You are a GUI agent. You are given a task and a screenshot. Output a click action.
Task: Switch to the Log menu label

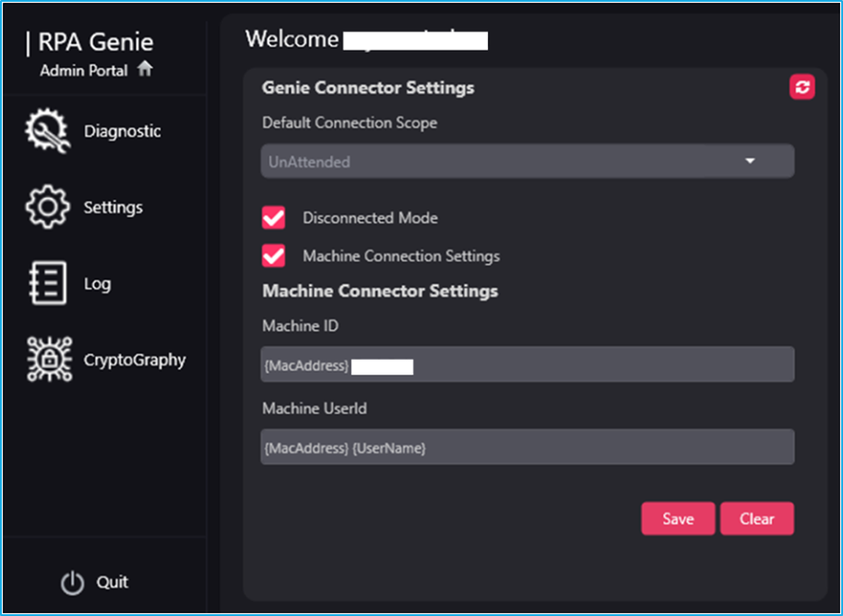tap(97, 284)
